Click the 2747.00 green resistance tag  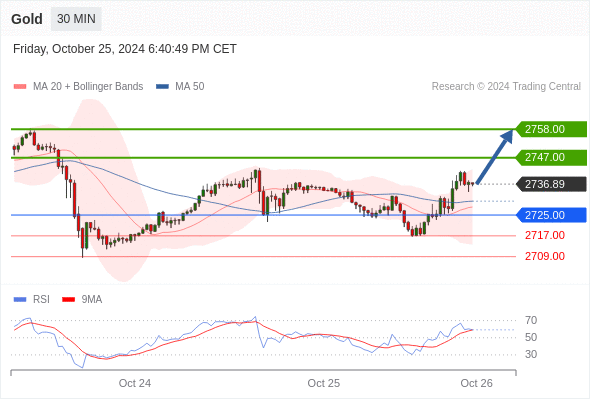551,157
